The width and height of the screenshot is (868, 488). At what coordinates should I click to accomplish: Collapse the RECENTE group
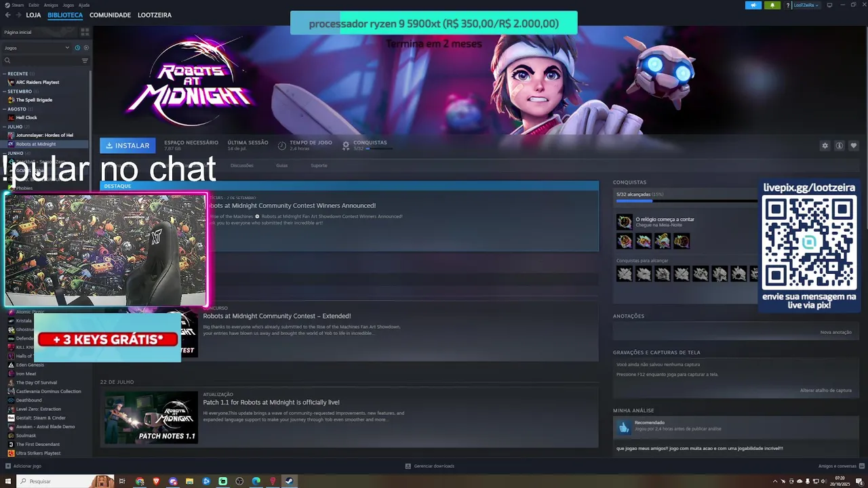click(18, 73)
